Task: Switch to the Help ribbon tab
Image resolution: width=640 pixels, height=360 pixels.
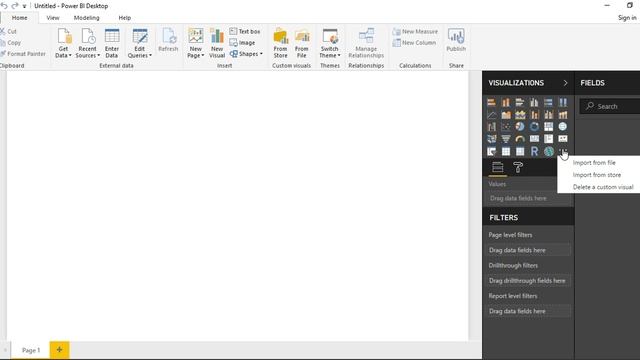Action: 124,18
